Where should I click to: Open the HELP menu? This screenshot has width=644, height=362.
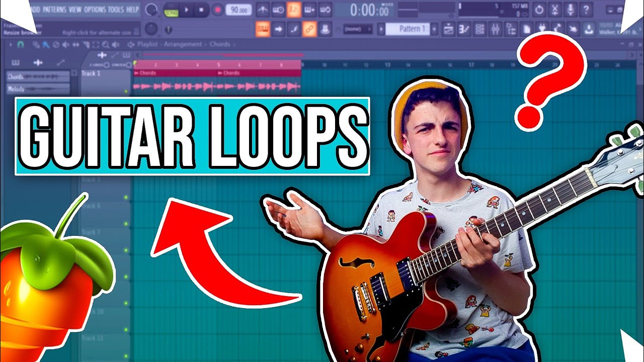133,9
